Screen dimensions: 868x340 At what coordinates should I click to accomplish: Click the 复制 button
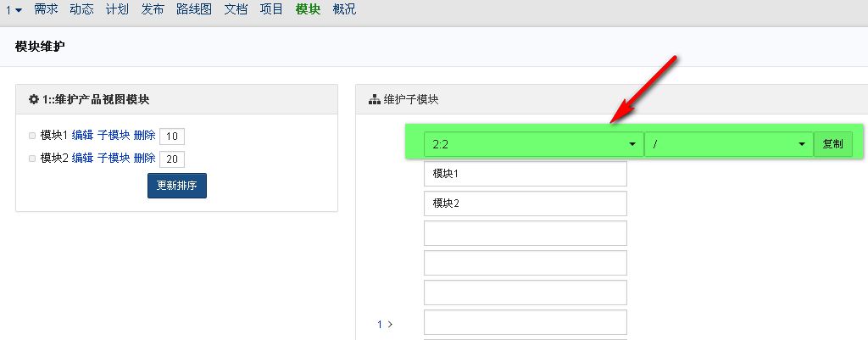[x=833, y=144]
